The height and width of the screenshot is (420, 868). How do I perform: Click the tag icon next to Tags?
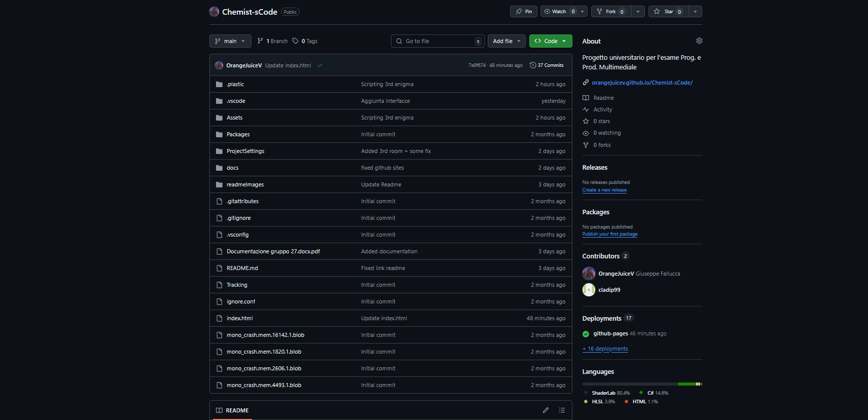click(x=296, y=41)
